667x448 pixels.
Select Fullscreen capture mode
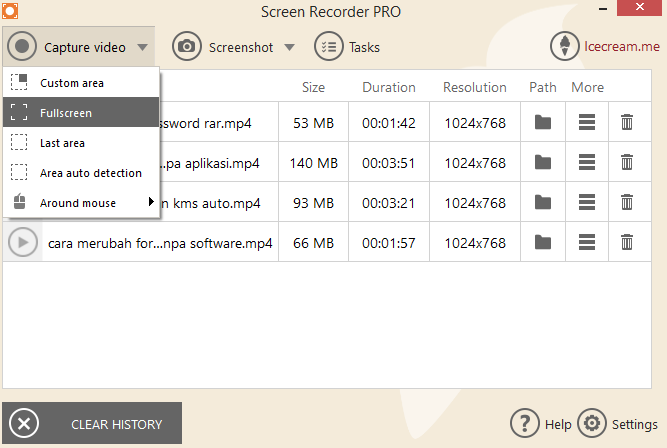(81, 112)
